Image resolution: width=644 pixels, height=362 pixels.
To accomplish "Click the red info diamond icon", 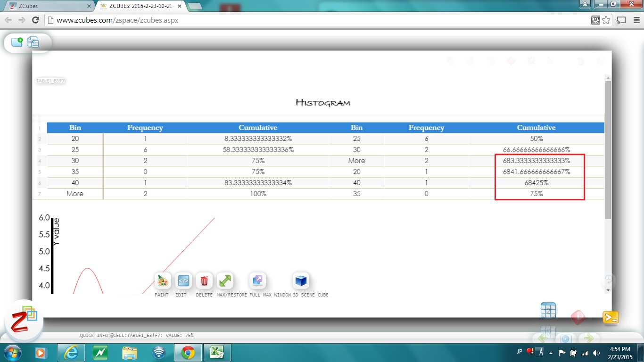I will [x=578, y=318].
